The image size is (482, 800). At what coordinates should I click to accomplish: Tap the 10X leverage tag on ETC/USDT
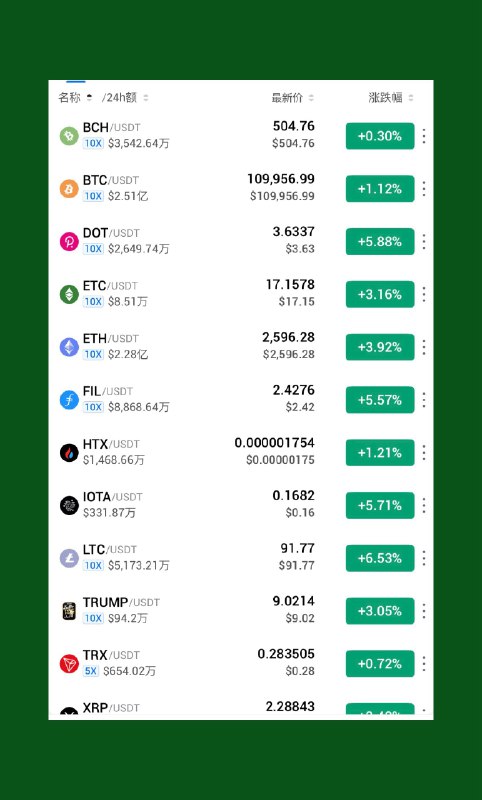pos(93,302)
